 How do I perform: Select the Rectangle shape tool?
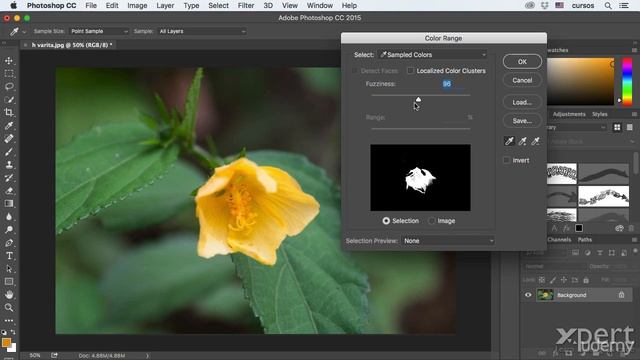pyautogui.click(x=9, y=282)
